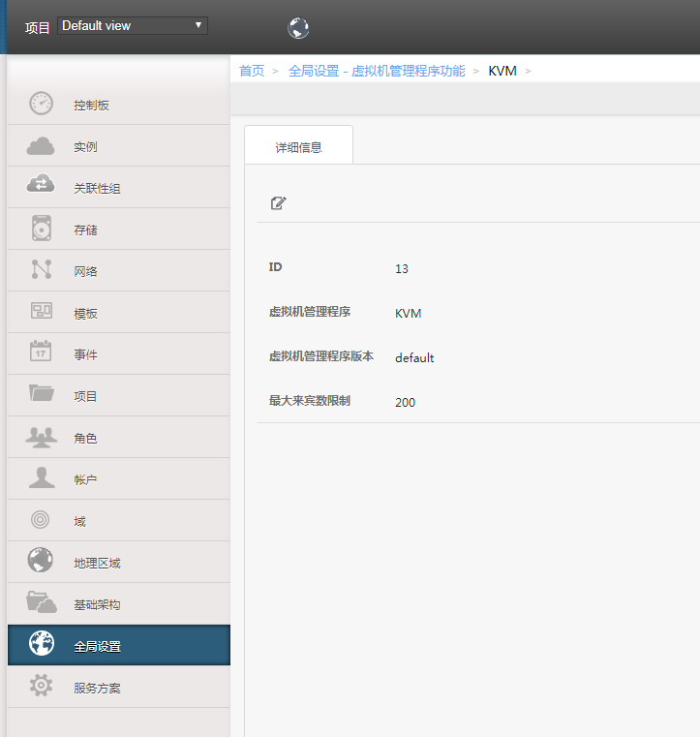This screenshot has height=737, width=700.
Task: Open the 存储 section
Action: click(119, 230)
